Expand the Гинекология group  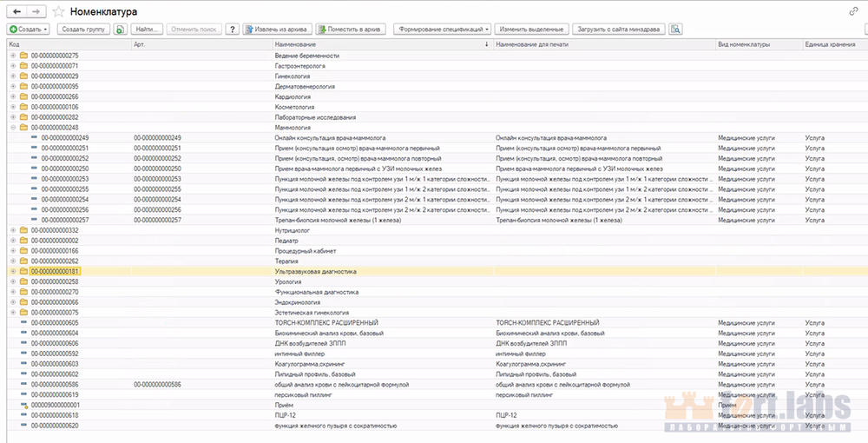coord(12,76)
